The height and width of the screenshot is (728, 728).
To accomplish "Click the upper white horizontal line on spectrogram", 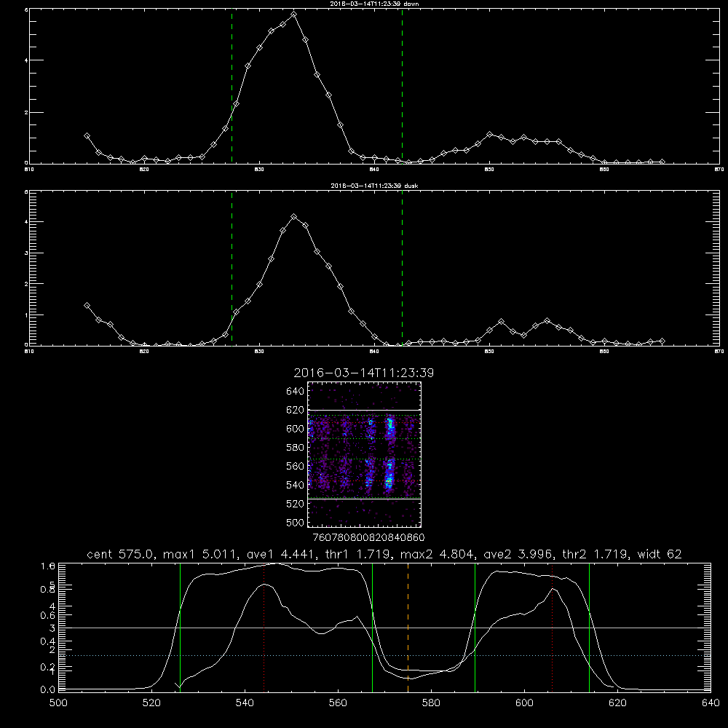I will (x=365, y=410).
